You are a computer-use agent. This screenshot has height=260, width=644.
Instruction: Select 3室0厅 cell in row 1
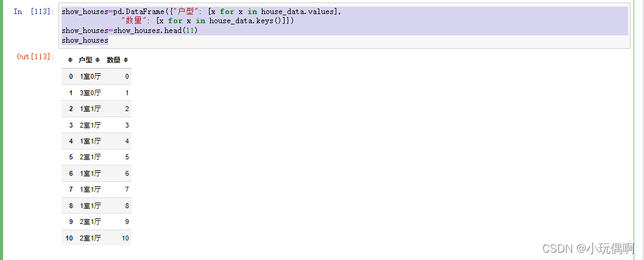click(90, 93)
